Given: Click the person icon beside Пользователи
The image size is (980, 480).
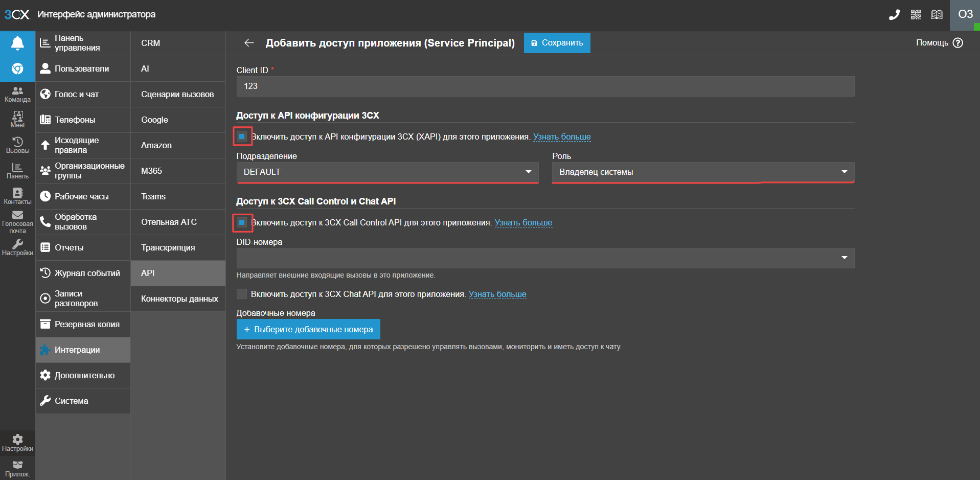Looking at the screenshot, I should [45, 68].
